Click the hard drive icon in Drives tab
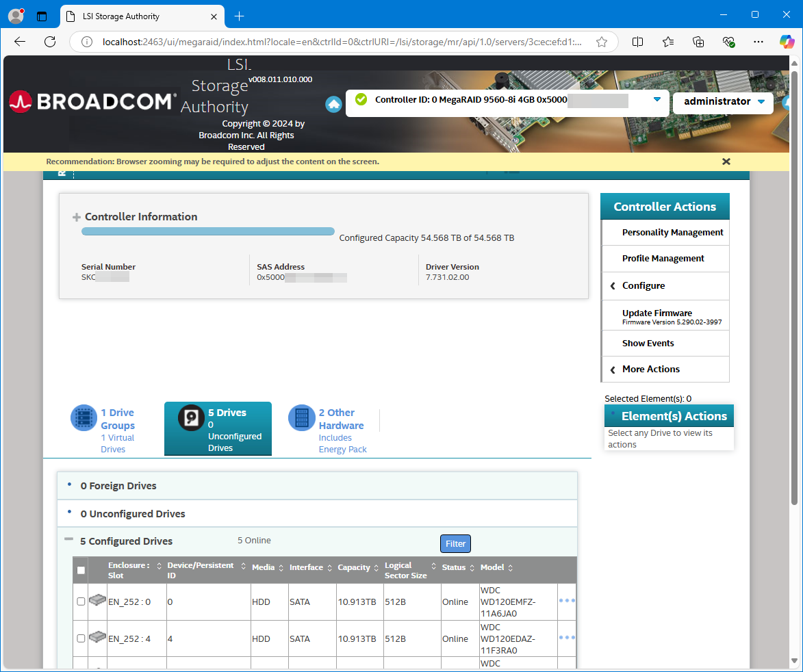The width and height of the screenshot is (803, 672). [191, 417]
